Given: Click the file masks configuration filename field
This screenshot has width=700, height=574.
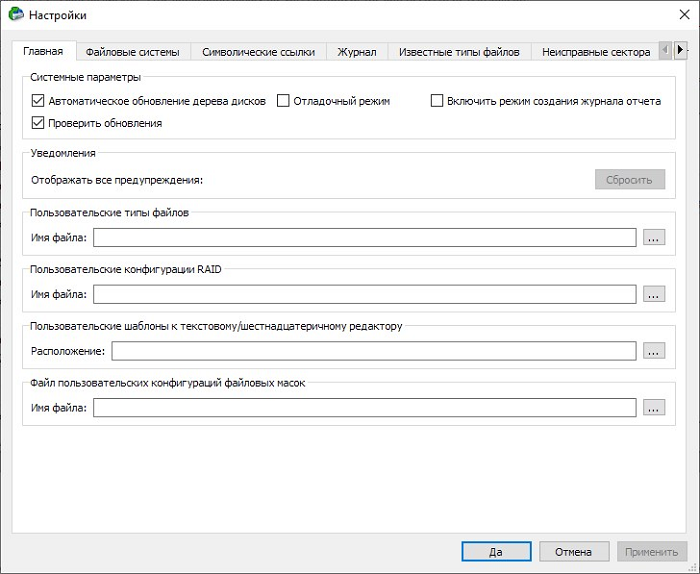Looking at the screenshot, I should pos(364,408).
